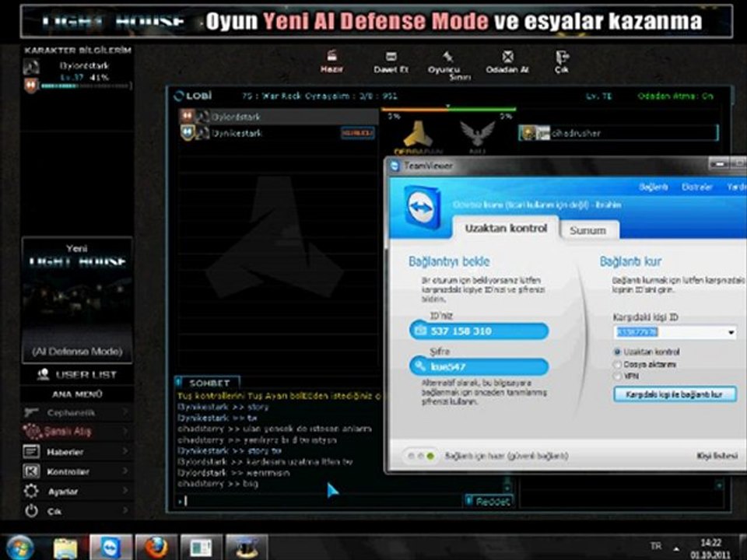
Task: Click the Çık exit icon in lobby toolbar
Action: [562, 57]
